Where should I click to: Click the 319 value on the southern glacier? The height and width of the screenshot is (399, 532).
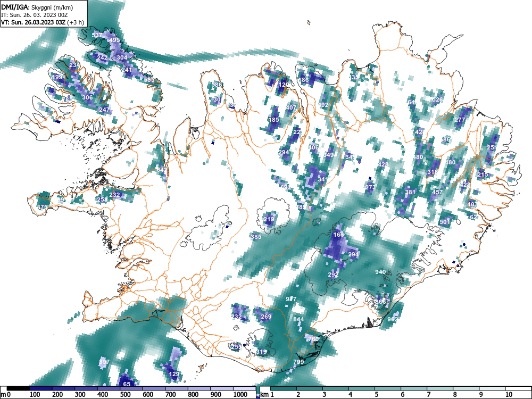[261, 352]
